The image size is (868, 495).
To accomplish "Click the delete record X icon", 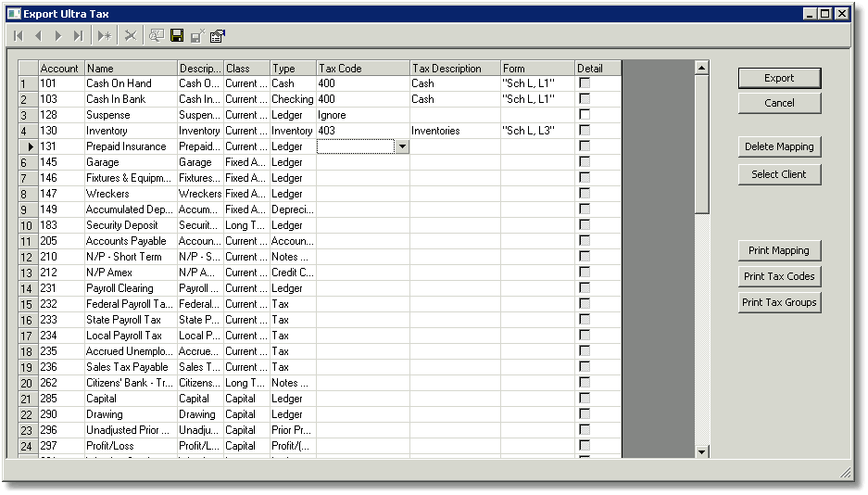I will click(x=131, y=36).
